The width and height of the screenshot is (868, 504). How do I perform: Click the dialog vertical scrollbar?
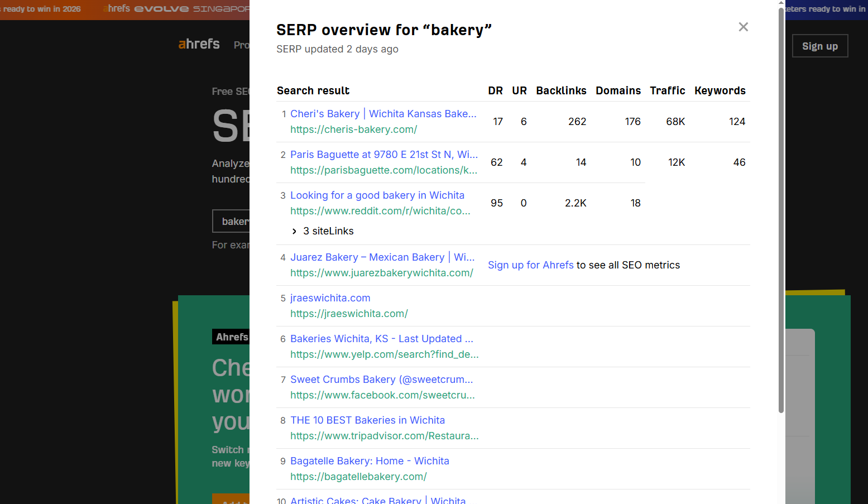(x=781, y=211)
